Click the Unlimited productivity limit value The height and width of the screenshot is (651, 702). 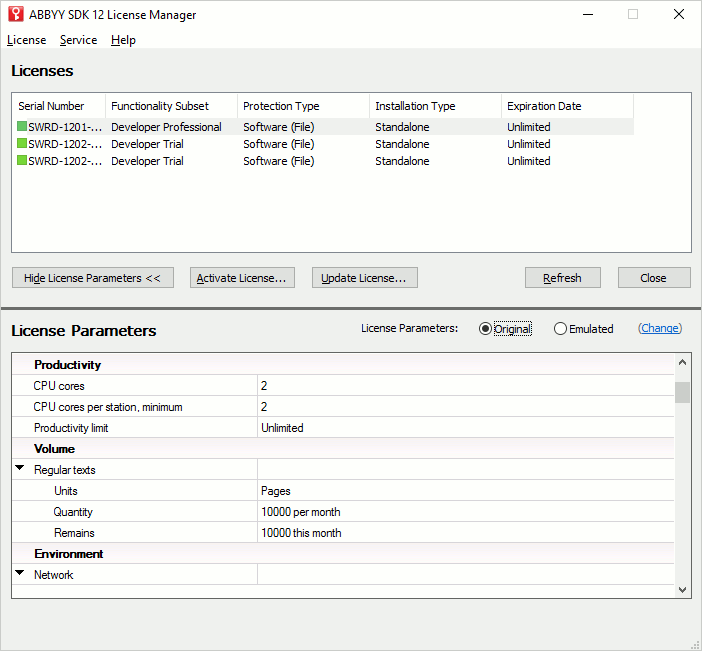pos(282,428)
